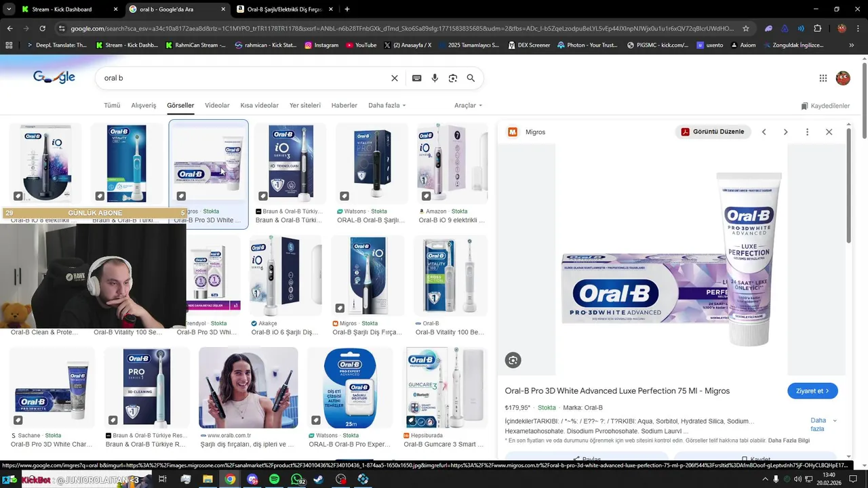Screen dimensions: 868x488
Task: Show previous image in preview panel
Action: click(x=764, y=131)
